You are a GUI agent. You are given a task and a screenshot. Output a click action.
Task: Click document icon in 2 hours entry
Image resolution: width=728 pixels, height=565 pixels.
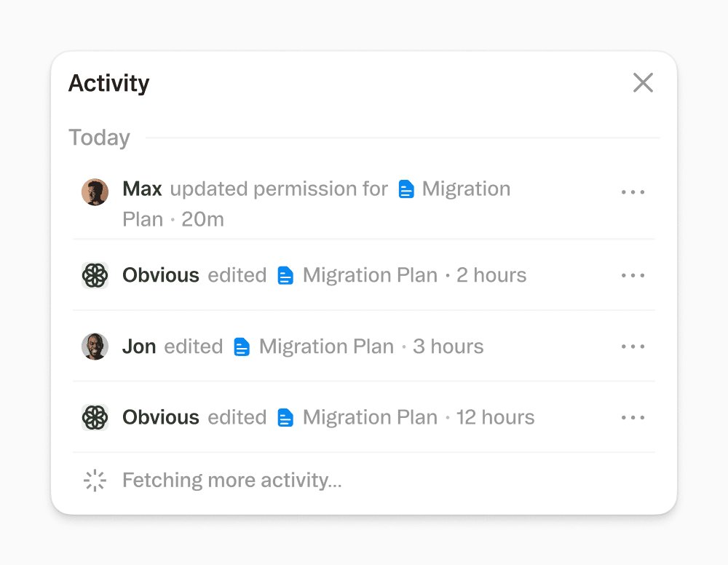coord(285,275)
